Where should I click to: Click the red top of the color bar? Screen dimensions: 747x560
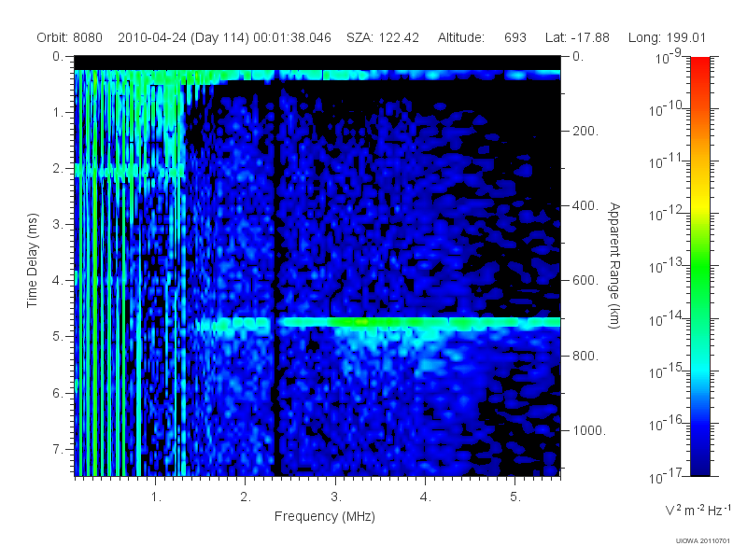[x=700, y=64]
